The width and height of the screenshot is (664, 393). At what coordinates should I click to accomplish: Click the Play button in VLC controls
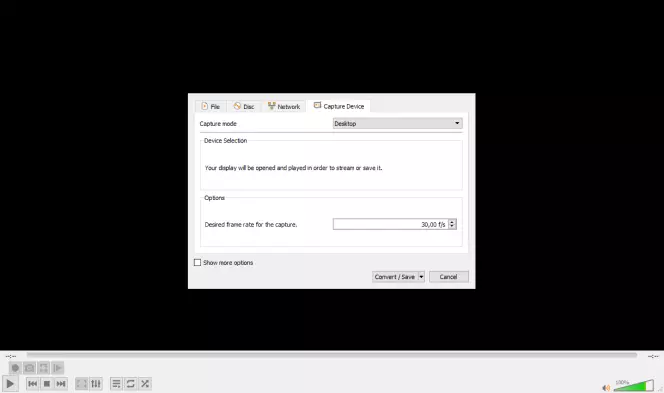[x=10, y=384]
